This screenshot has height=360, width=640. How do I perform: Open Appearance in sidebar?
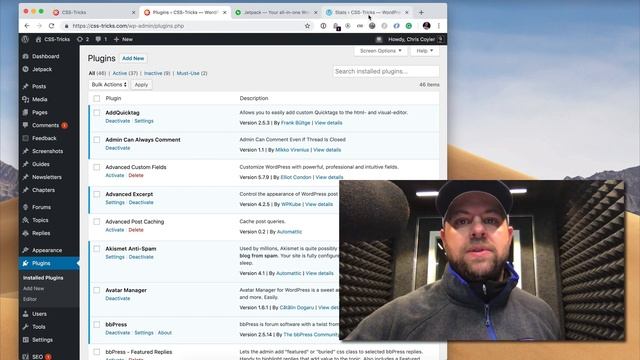click(x=47, y=250)
